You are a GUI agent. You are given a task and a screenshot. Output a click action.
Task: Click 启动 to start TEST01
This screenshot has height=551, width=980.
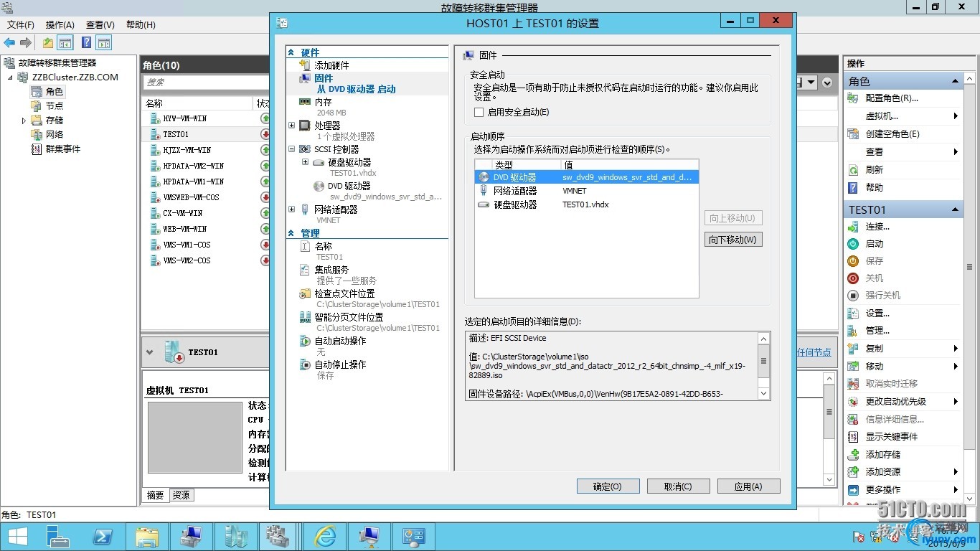875,244
